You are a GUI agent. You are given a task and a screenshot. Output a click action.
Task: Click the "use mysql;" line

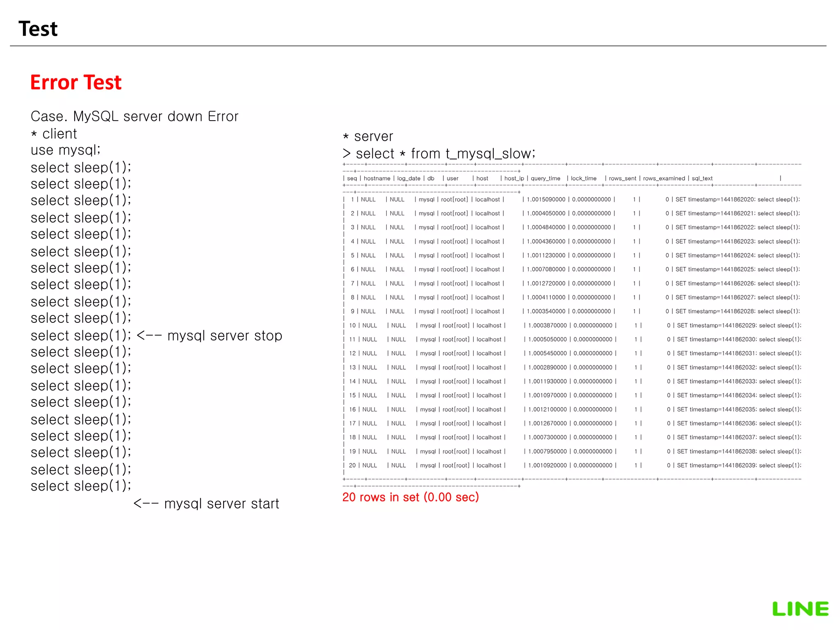66,150
